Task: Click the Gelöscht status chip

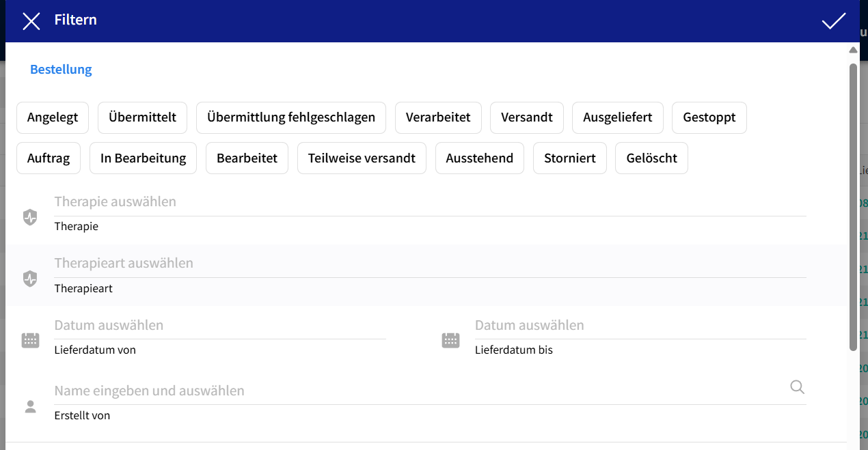Action: pos(651,158)
